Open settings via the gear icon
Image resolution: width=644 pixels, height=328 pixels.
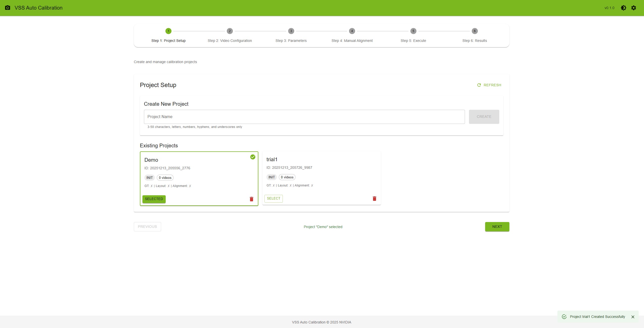(633, 8)
